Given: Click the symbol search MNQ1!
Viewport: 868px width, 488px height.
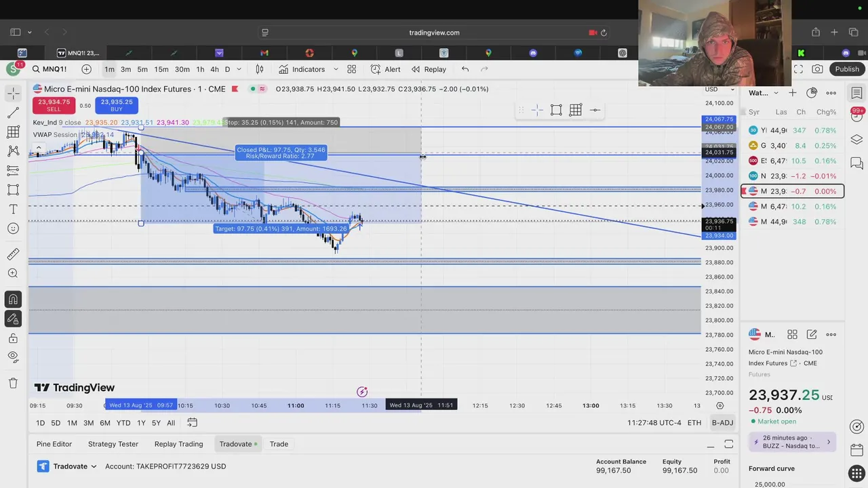Looking at the screenshot, I should coord(50,69).
